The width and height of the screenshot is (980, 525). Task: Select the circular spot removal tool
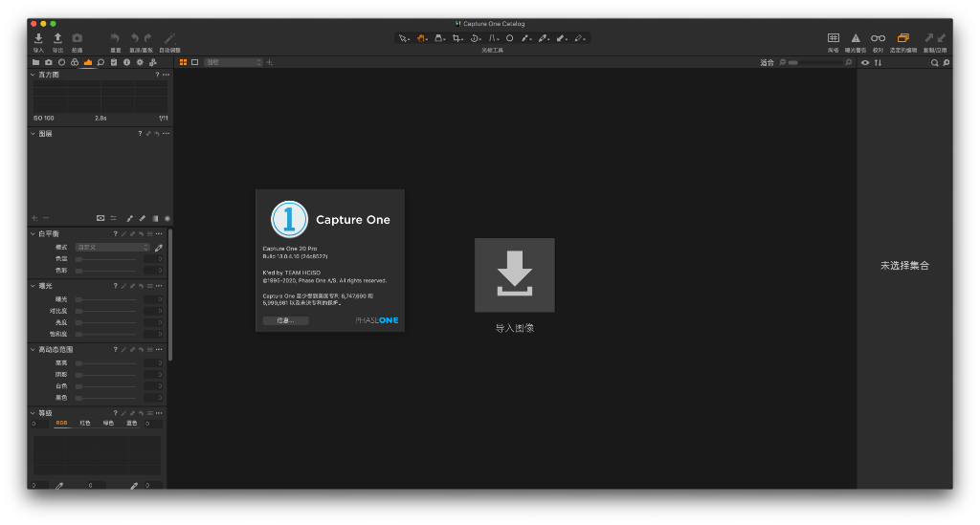[x=509, y=38]
